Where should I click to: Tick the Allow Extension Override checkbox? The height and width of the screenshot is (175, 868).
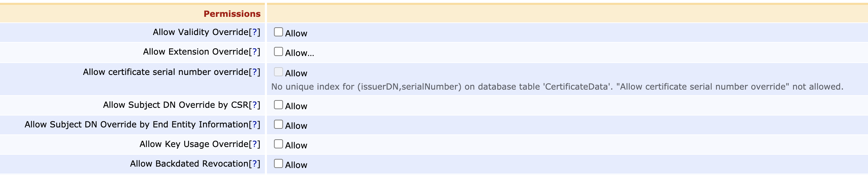(278, 51)
